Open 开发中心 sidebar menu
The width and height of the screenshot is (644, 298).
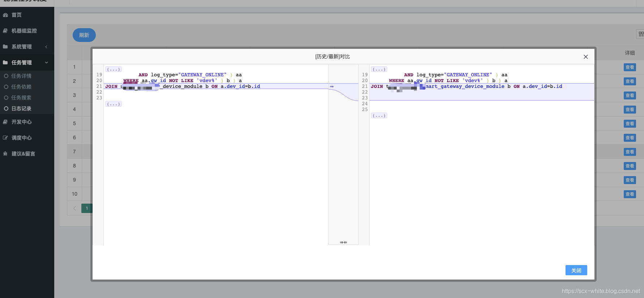point(22,122)
